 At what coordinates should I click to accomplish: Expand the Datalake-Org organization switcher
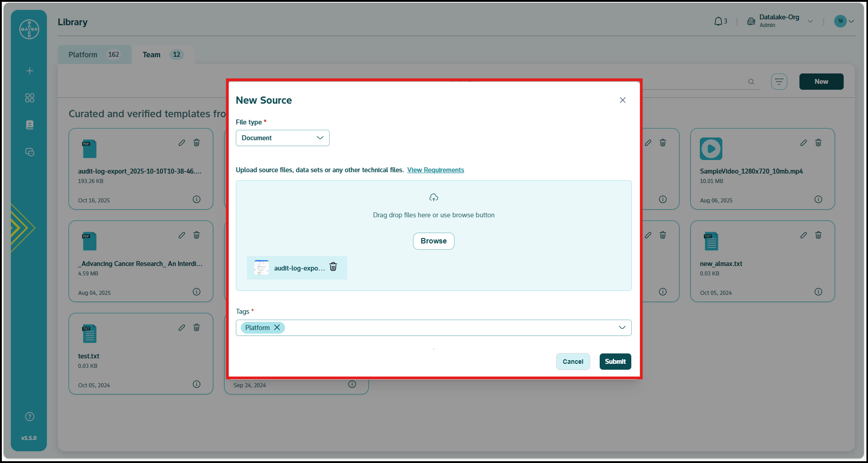pos(810,21)
